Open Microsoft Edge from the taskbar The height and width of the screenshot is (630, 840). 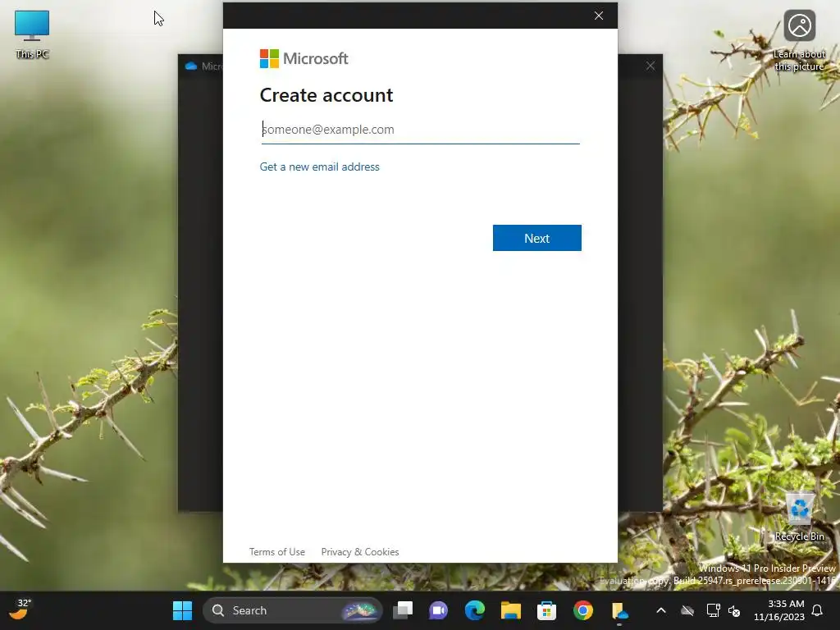point(475,610)
